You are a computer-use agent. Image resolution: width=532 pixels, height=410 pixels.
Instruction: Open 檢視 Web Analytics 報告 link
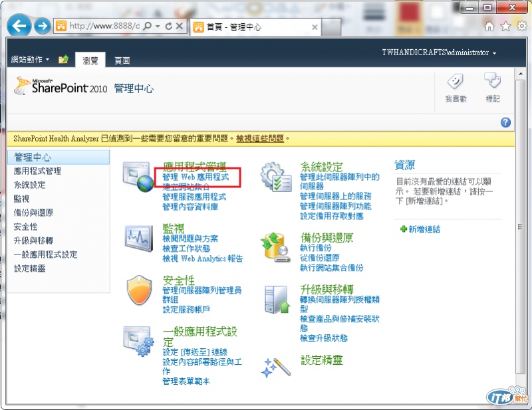(x=203, y=258)
